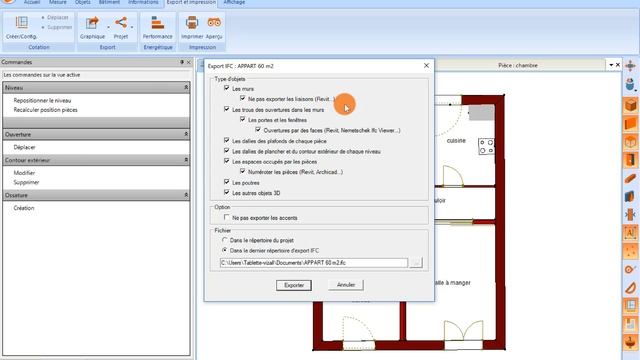The image size is (640, 360).
Task: Click the floor plan icon in right toolbar
Action: 630,306
